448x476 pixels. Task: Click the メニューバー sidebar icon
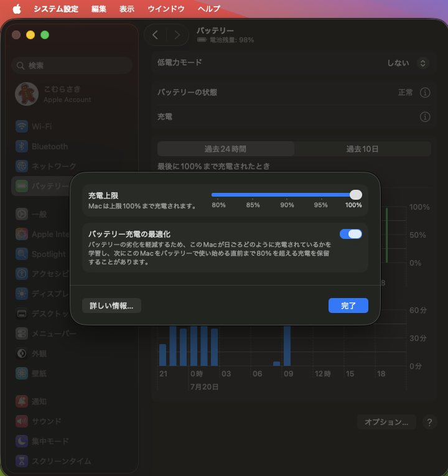pyautogui.click(x=22, y=334)
